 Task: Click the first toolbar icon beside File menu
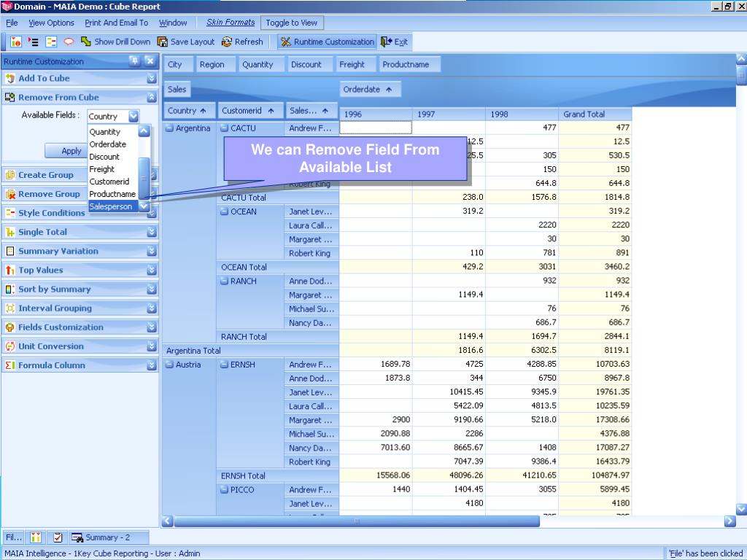point(16,42)
